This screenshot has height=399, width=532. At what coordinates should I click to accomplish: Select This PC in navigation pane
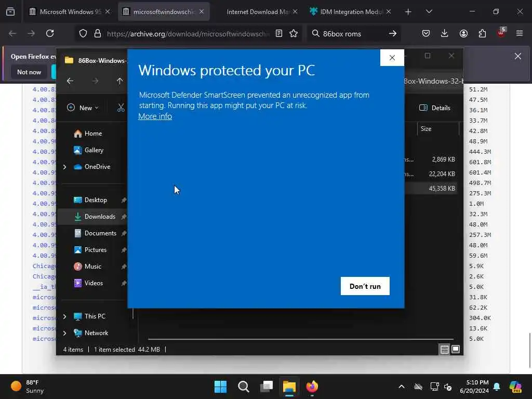click(x=89, y=316)
